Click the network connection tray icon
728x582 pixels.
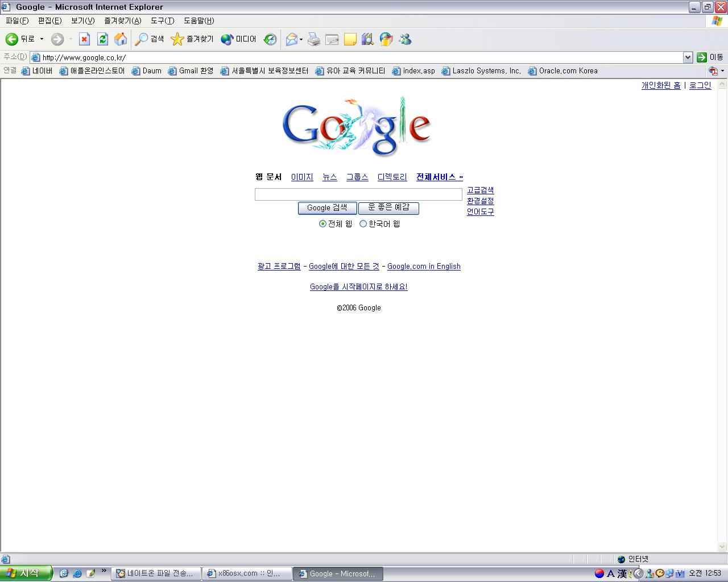coord(669,573)
